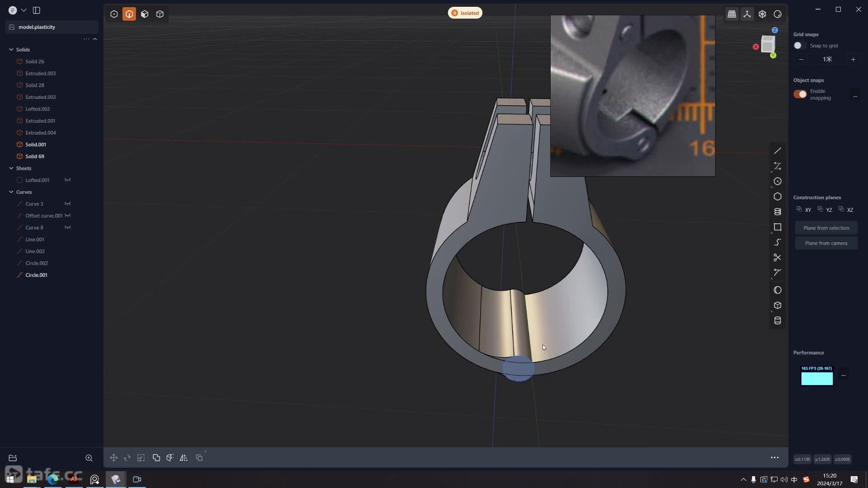The height and width of the screenshot is (488, 868).
Task: Open object snaps options menu
Action: [855, 96]
